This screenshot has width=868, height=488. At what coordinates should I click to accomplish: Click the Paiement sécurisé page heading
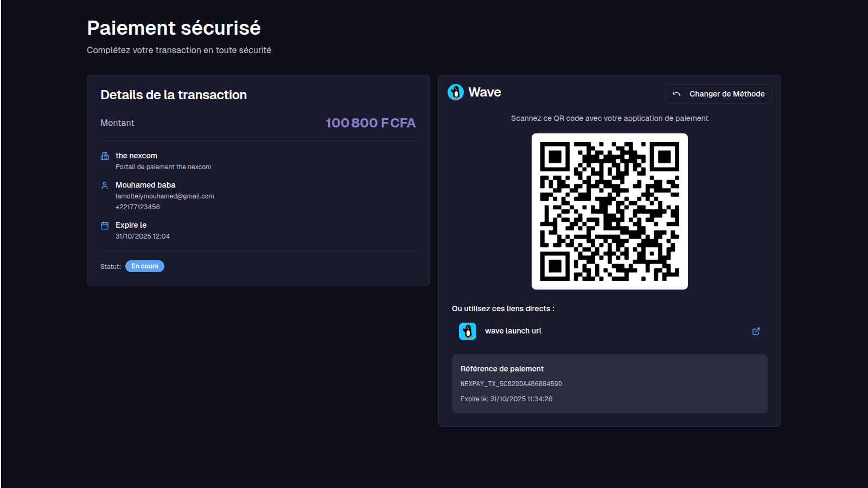click(x=174, y=28)
